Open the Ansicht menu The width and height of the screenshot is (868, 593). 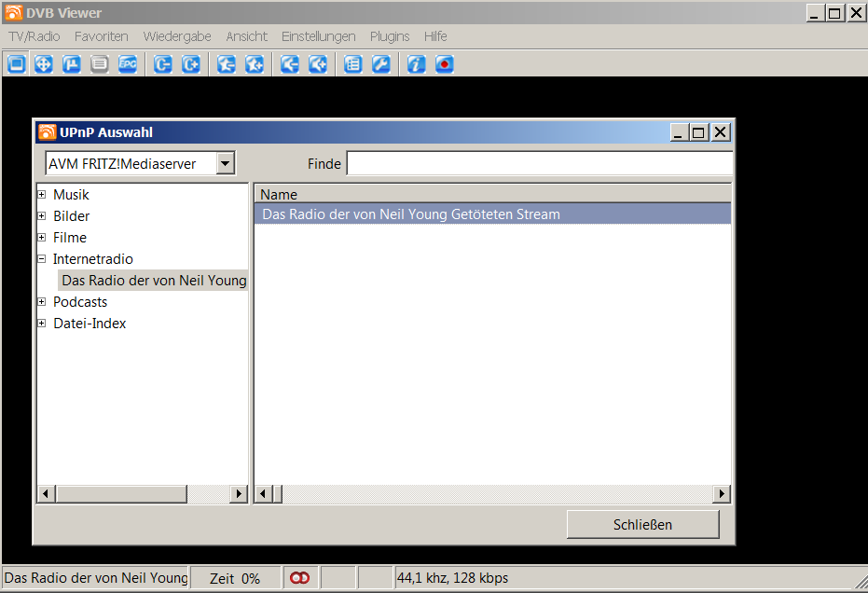click(x=246, y=36)
